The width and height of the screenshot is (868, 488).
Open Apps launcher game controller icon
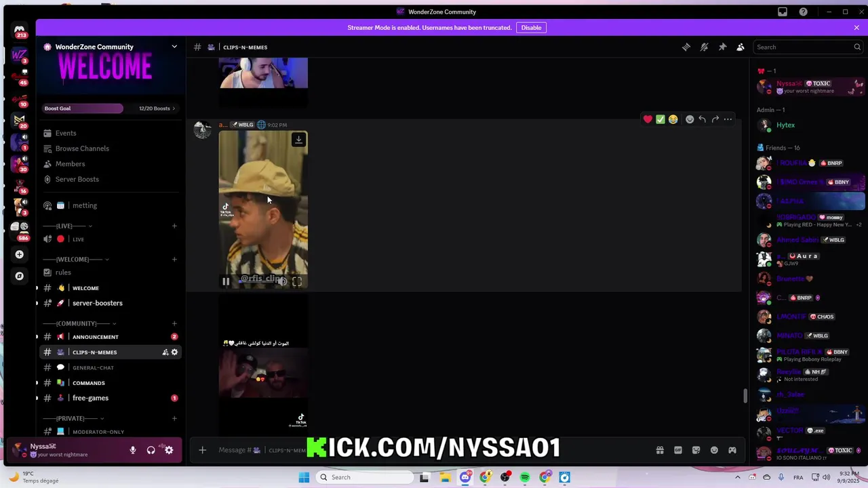tap(732, 450)
